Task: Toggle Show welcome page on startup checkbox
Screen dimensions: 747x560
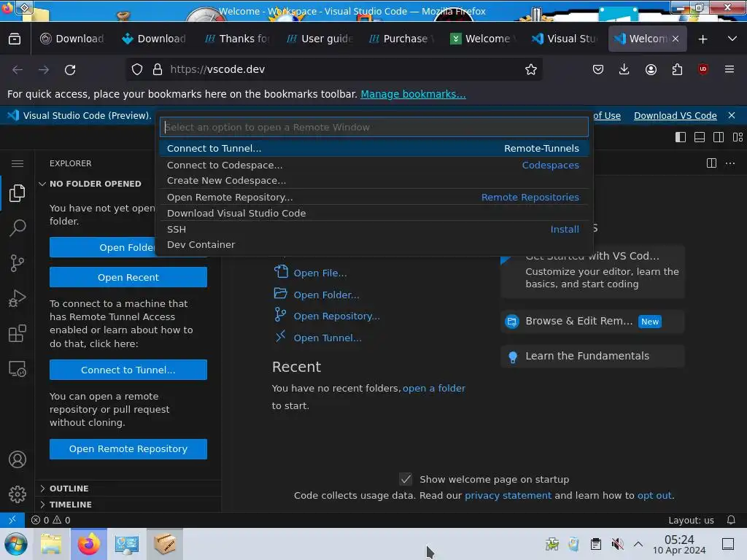Action: (406, 479)
